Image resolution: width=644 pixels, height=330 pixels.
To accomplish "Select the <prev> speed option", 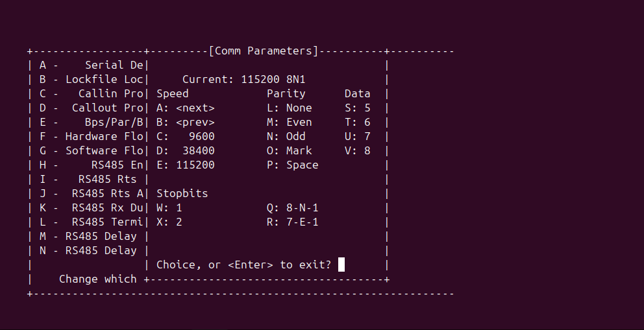I will 186,122.
